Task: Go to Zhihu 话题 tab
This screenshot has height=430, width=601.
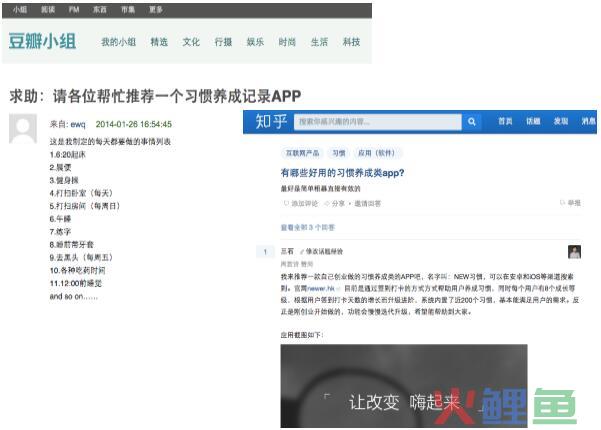Action: [533, 121]
